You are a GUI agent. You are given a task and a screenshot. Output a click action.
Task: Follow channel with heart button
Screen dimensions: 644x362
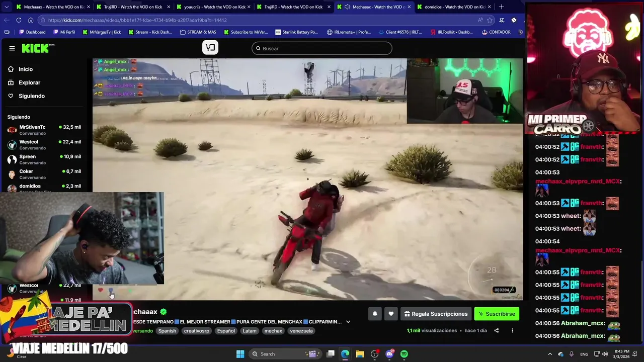click(x=391, y=314)
